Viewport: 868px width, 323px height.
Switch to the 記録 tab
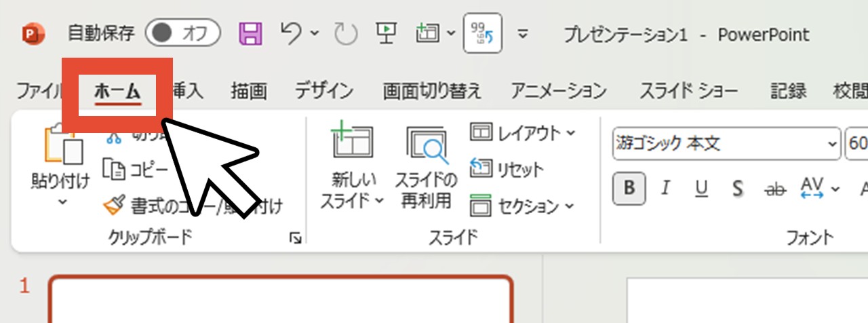[789, 90]
